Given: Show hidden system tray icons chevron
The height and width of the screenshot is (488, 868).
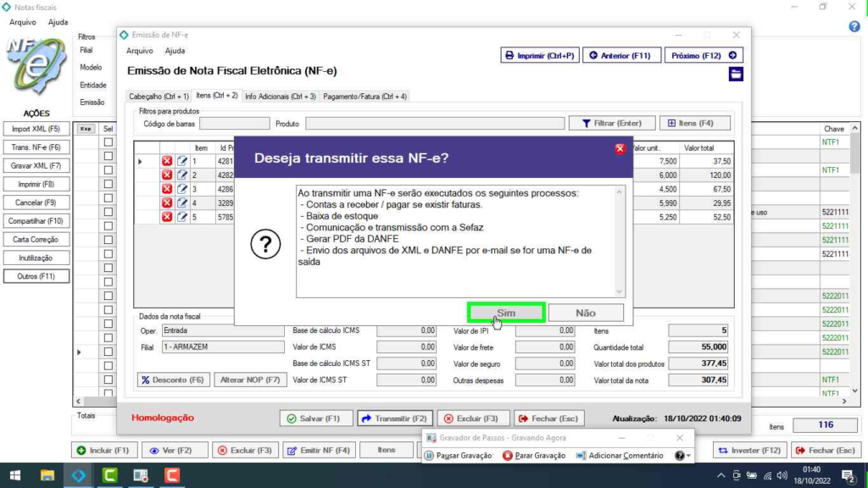Looking at the screenshot, I should (x=721, y=475).
